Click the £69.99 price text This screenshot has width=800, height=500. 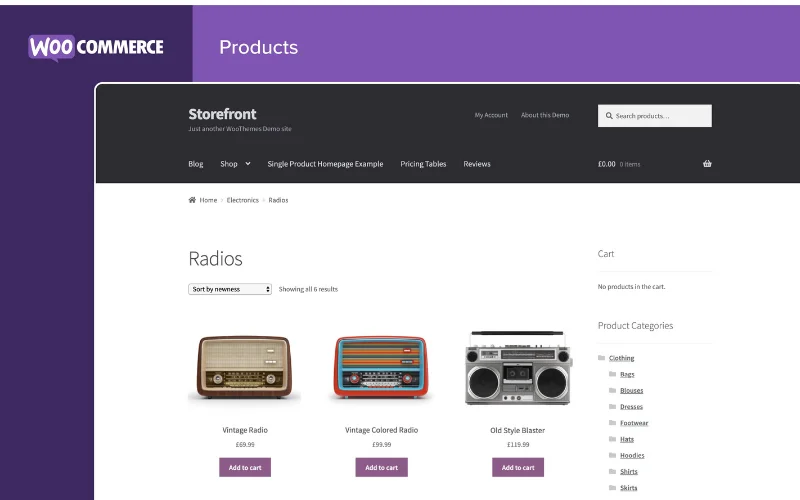pos(245,445)
